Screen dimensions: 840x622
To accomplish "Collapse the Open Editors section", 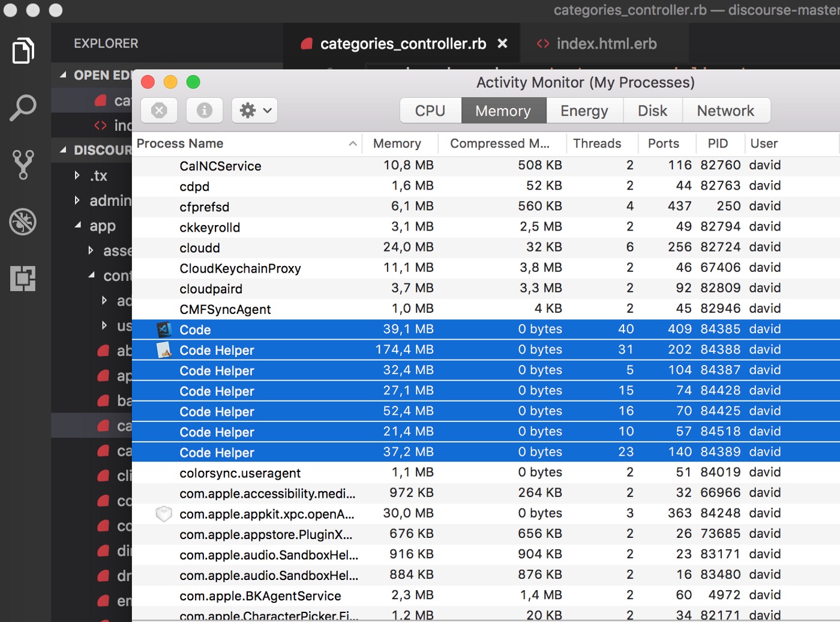I will 64,75.
